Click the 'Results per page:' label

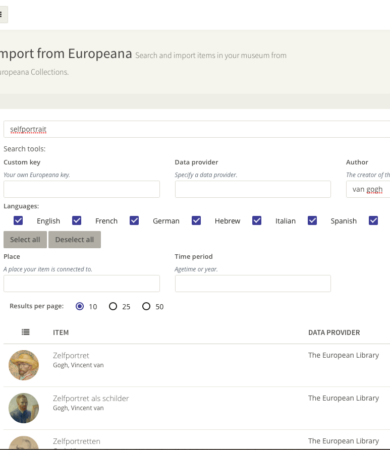pyautogui.click(x=36, y=306)
